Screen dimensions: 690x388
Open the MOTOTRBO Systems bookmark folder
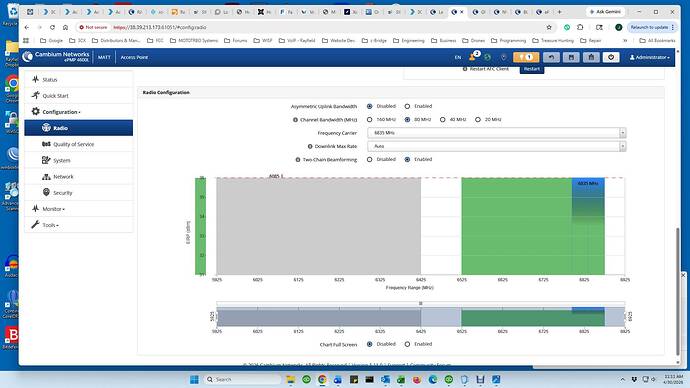pyautogui.click(x=194, y=40)
